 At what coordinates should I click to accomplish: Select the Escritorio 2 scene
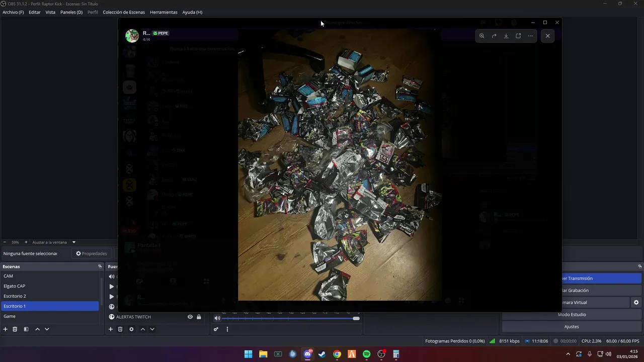point(50,296)
